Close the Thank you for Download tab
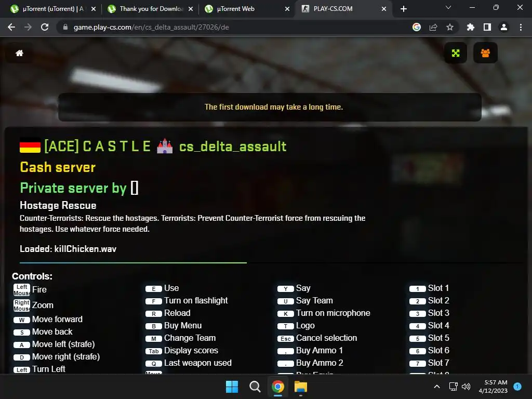This screenshot has width=532, height=399. pos(191,9)
